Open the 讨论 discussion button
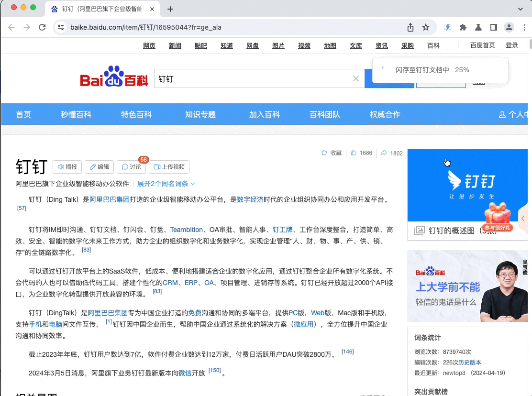Image resolution: width=532 pixels, height=396 pixels. [x=131, y=167]
